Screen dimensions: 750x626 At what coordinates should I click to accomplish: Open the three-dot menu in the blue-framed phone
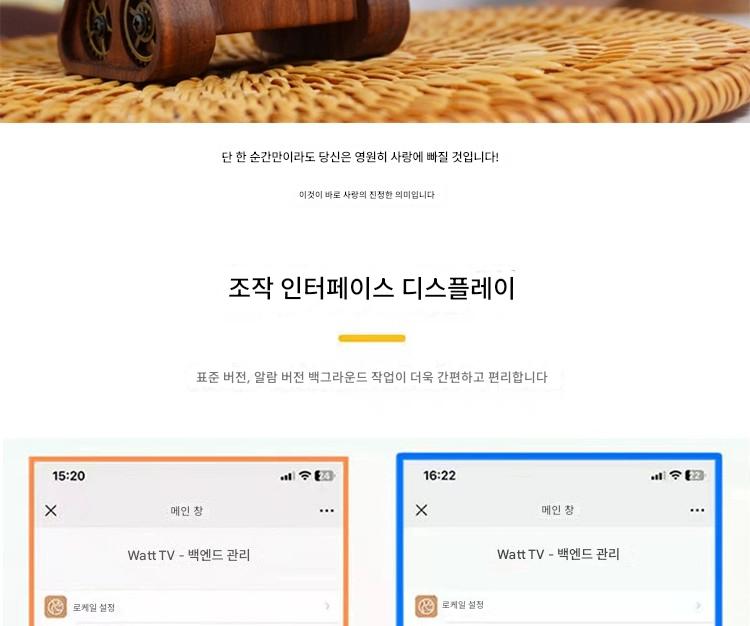(x=697, y=510)
